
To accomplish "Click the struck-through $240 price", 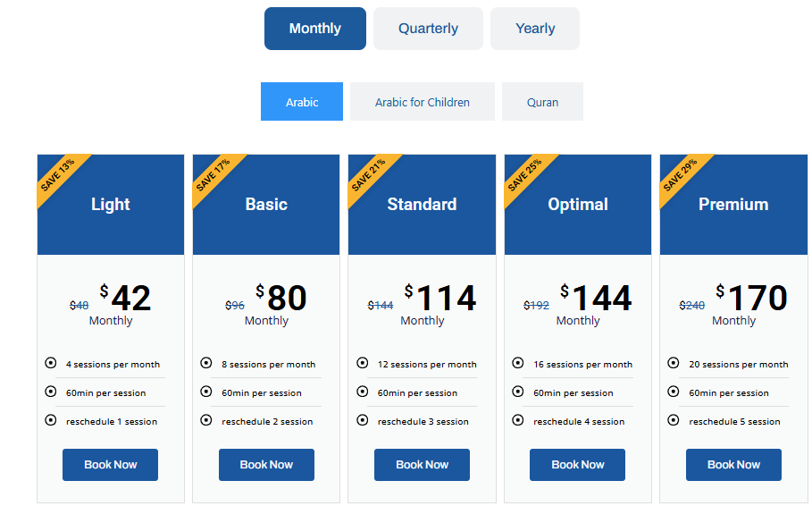I will [692, 306].
